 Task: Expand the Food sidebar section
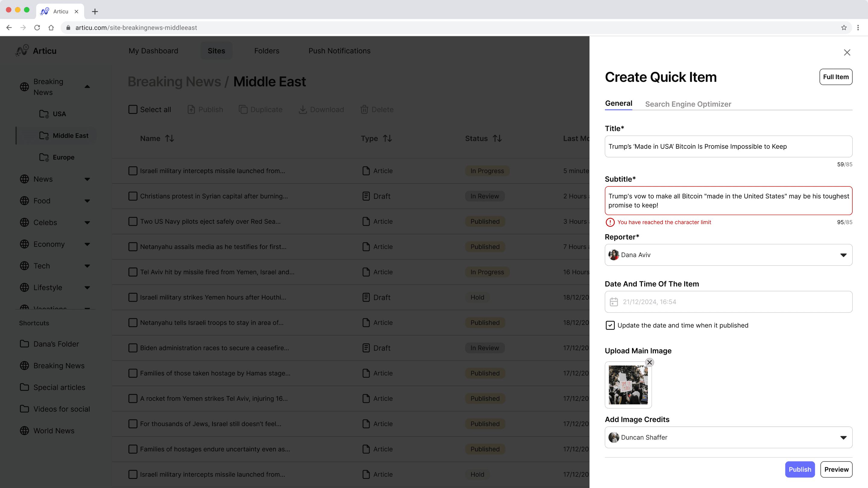87,201
